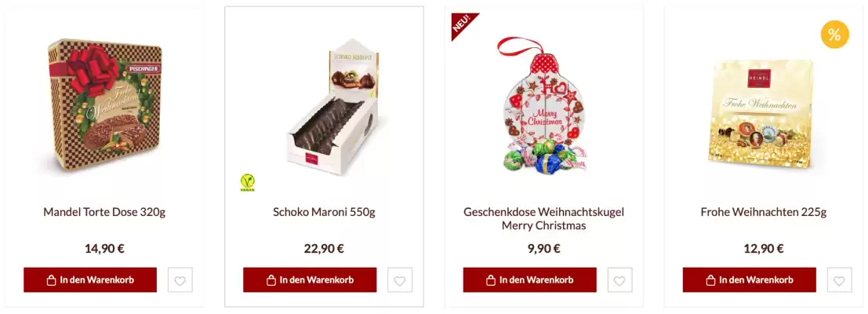The width and height of the screenshot is (868, 314).
Task: Click the yellow percent discount badge
Action: (x=834, y=35)
